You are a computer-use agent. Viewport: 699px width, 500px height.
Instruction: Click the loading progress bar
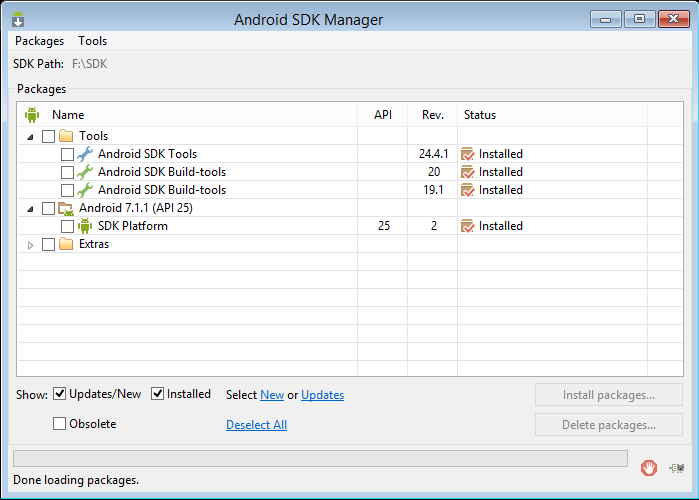320,458
